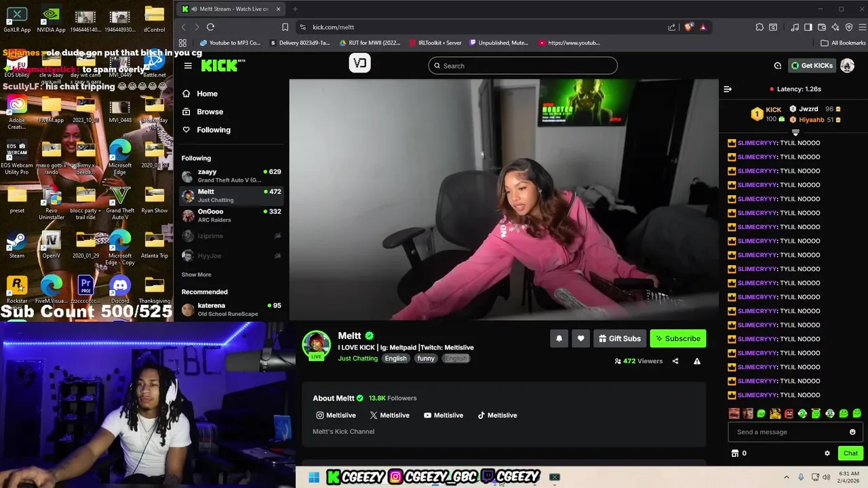868x488 pixels.
Task: Open the IRLToolkit Server bookmark
Action: coord(435,43)
